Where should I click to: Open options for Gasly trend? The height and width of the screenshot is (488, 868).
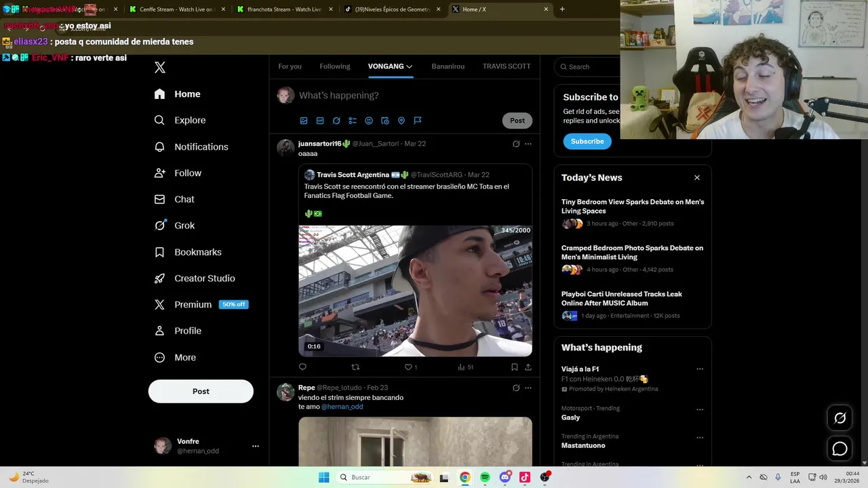pyautogui.click(x=700, y=409)
